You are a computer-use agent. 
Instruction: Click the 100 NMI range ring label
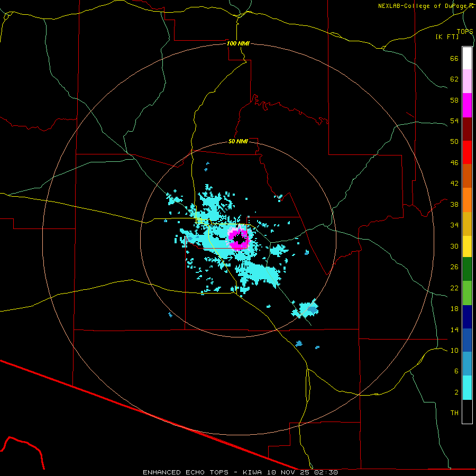pyautogui.click(x=238, y=43)
